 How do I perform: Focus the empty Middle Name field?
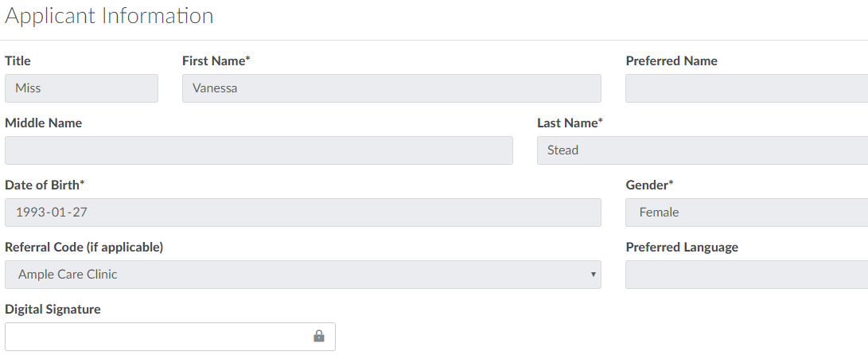click(259, 150)
